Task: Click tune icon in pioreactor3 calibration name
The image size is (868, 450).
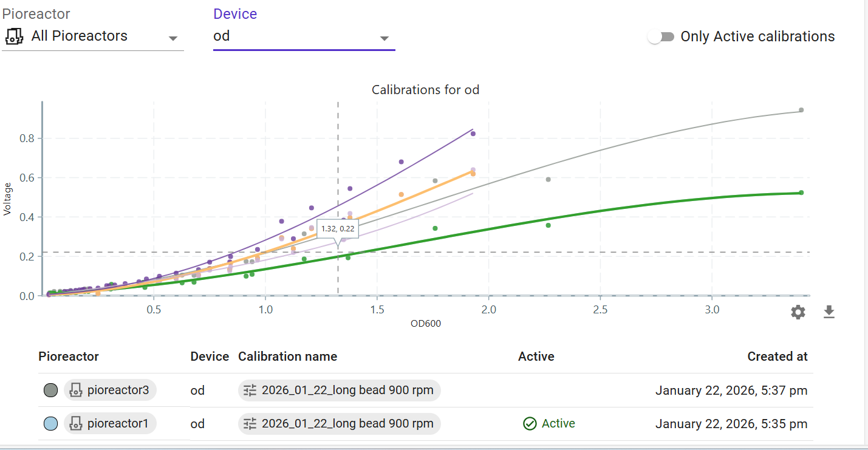Action: [250, 390]
